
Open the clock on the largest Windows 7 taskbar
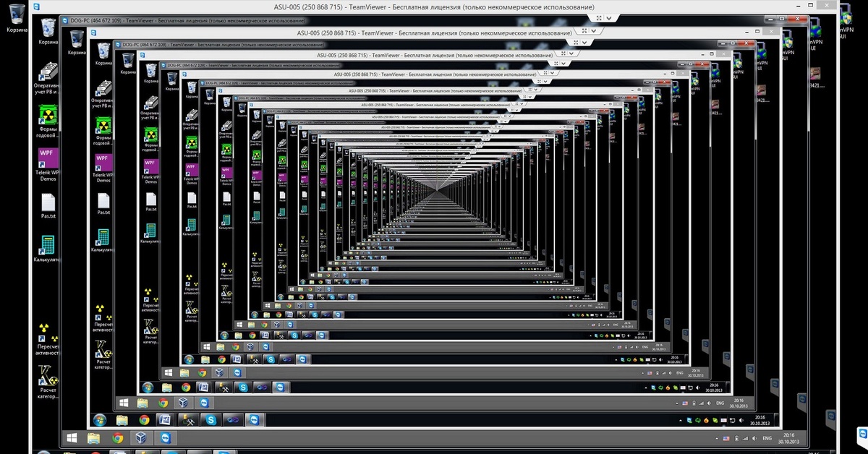759,420
